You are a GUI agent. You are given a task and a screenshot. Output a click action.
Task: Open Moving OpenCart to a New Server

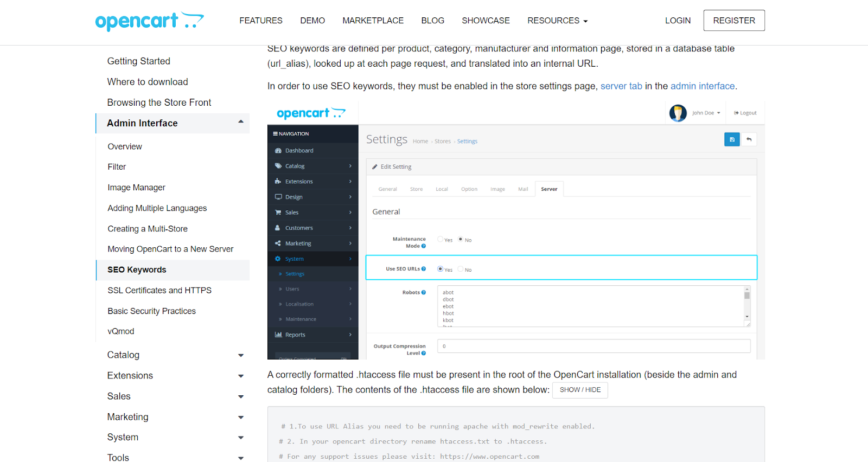[x=170, y=249]
